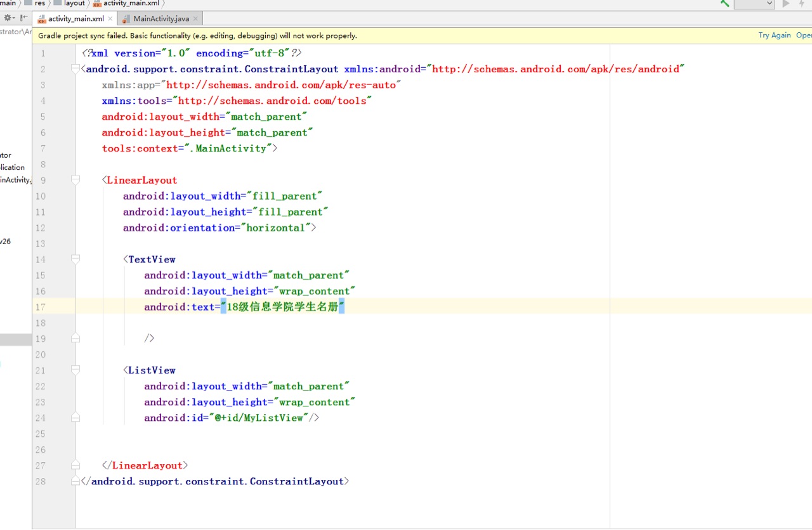Click the TextView self-closing "/>" on line 19
Screen dimensions: 812x530
point(150,339)
